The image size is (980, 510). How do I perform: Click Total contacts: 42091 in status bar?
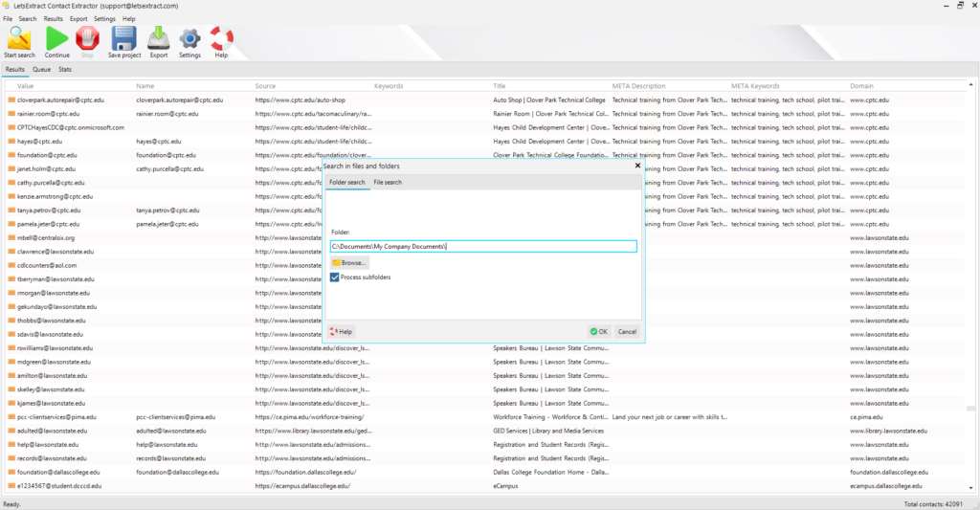click(x=933, y=503)
